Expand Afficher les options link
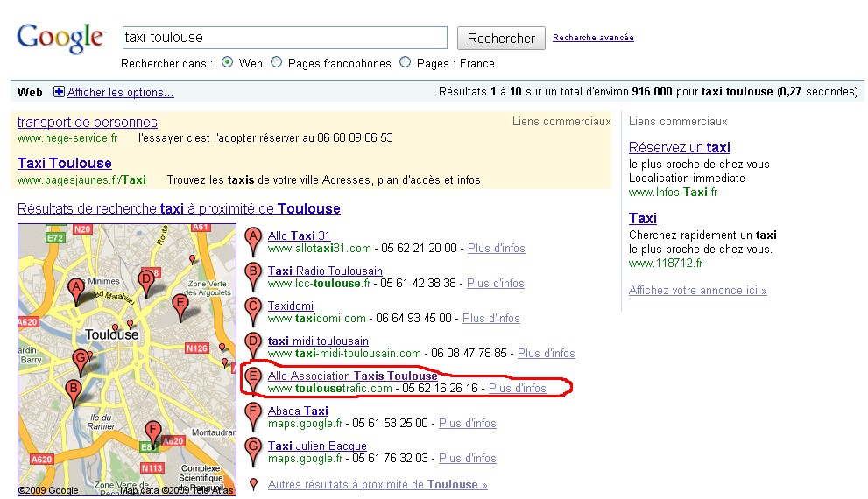The image size is (868, 499). (x=121, y=93)
